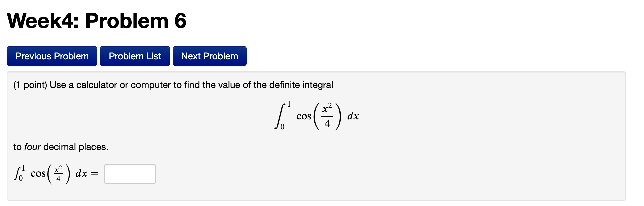
Task: Click the Problem List button label text
Action: (x=135, y=56)
